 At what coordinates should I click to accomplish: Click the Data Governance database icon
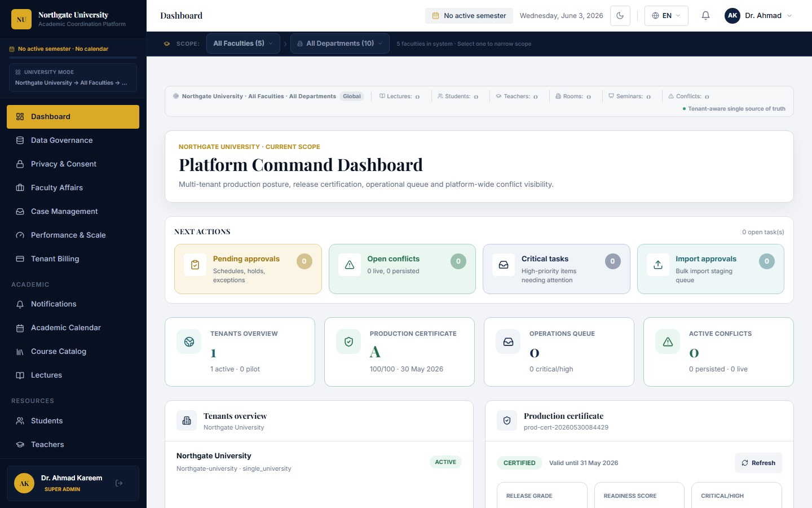point(20,141)
